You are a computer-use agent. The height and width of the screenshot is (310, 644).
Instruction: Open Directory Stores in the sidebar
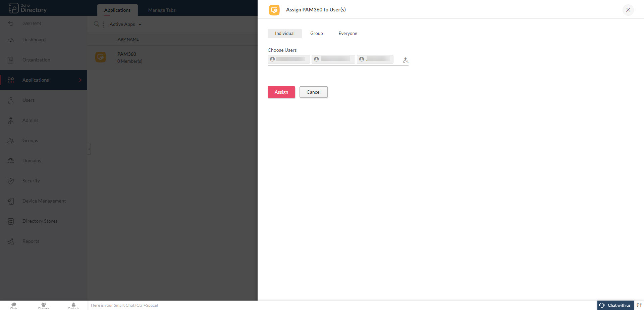point(44,221)
